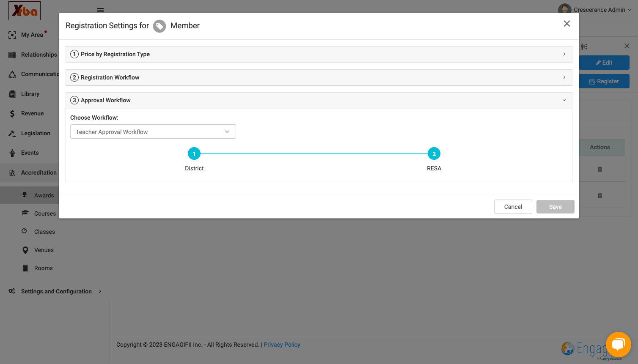Click the Communications sidebar icon
Image resolution: width=638 pixels, height=364 pixels.
[12, 74]
